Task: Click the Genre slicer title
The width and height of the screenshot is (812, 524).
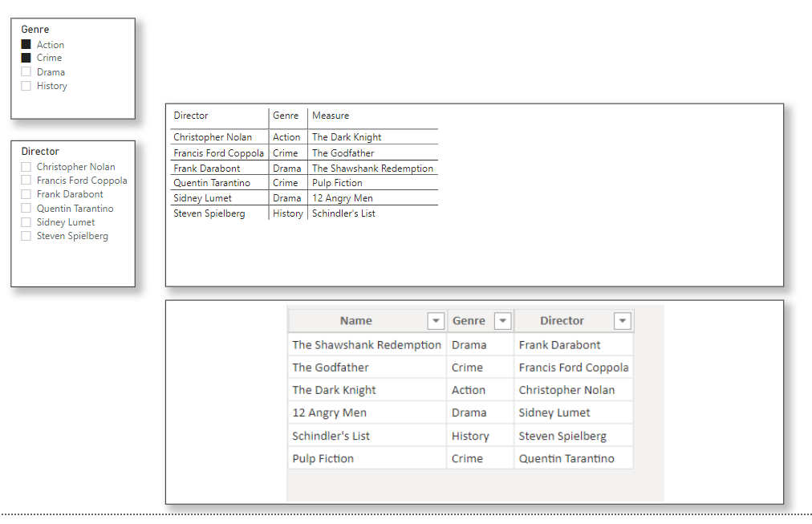Action: pyautogui.click(x=35, y=30)
